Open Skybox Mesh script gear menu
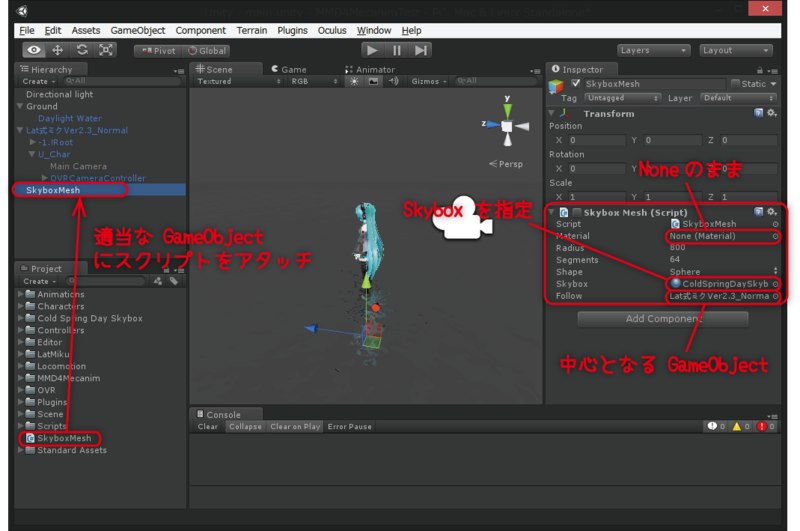Screen dimensions: 800x531 pos(772,212)
